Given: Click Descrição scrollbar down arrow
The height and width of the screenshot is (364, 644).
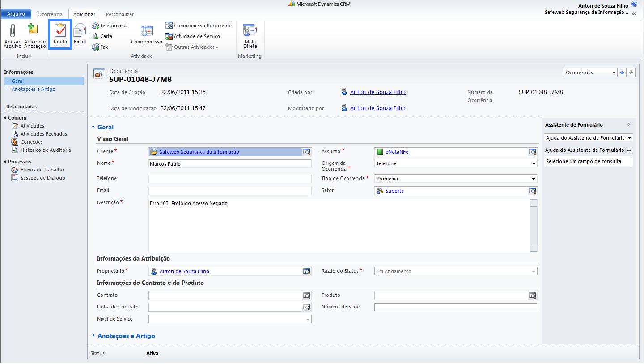Looking at the screenshot, I should click(533, 248).
